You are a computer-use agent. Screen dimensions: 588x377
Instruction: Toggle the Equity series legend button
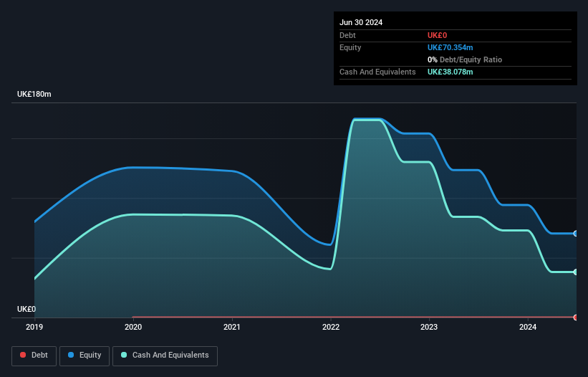coord(85,355)
